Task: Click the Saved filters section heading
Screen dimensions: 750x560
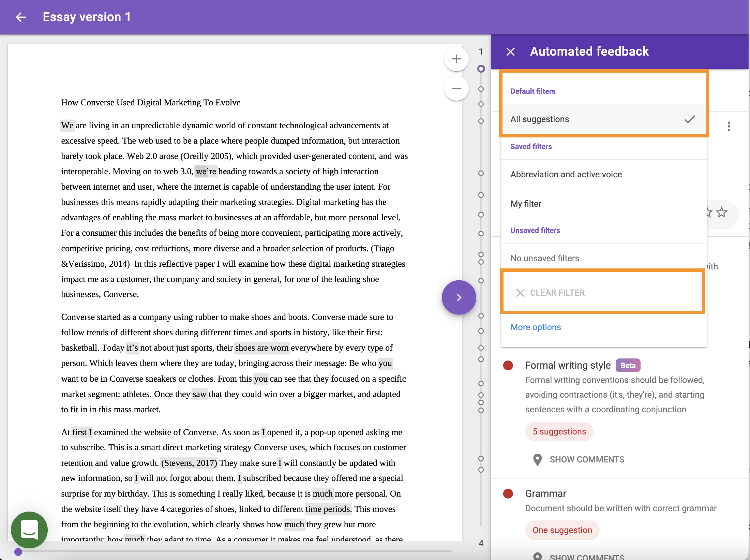Action: 531,146
